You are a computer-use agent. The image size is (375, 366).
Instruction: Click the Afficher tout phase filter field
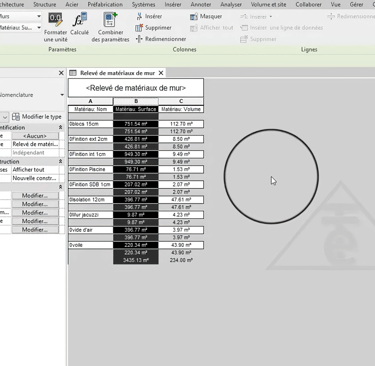coord(35,170)
